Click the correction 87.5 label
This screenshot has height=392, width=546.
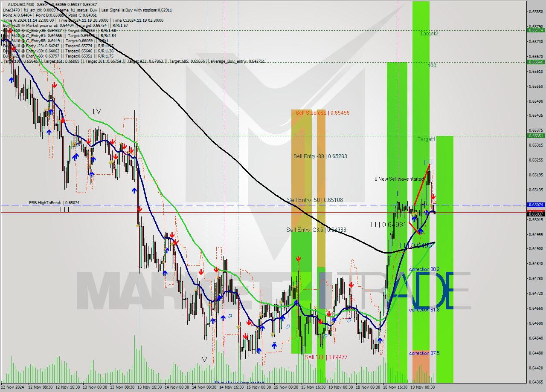point(424,353)
